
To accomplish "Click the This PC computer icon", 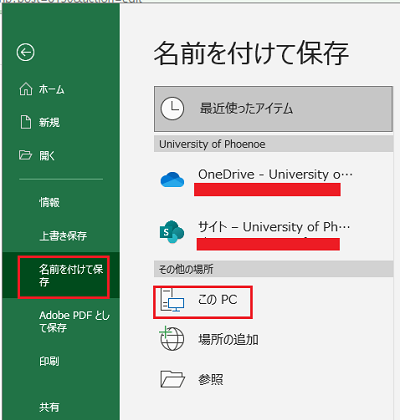I will 172,300.
